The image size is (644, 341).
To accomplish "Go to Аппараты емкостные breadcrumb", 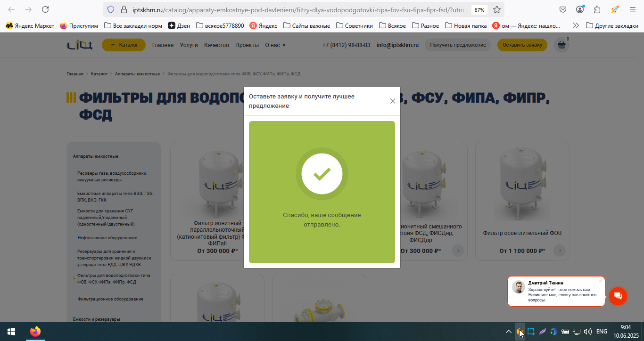I will (x=137, y=74).
